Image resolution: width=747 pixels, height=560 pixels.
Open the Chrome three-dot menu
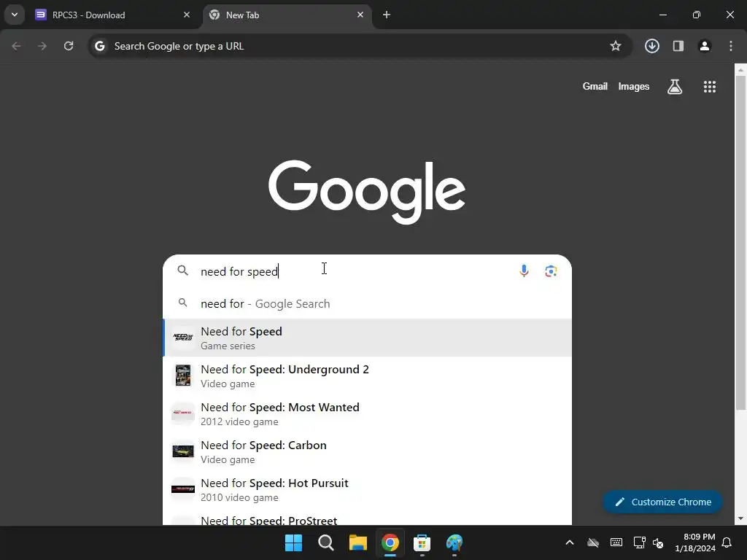pyautogui.click(x=731, y=46)
